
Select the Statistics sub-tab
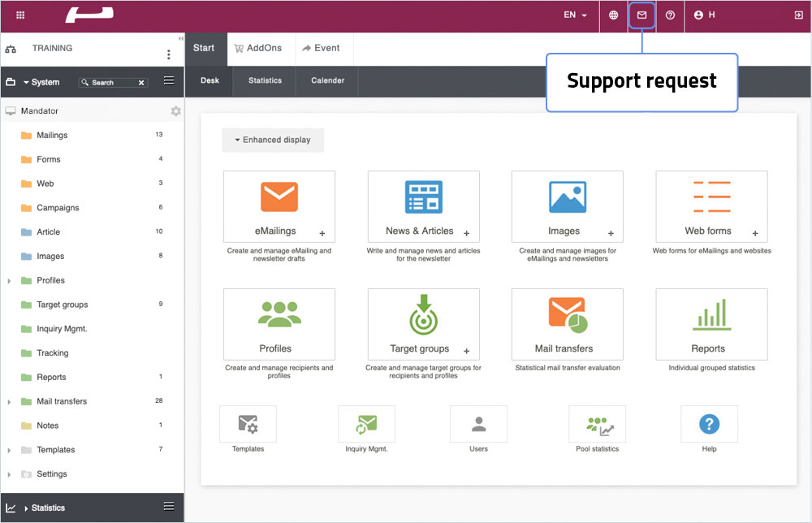coord(265,80)
